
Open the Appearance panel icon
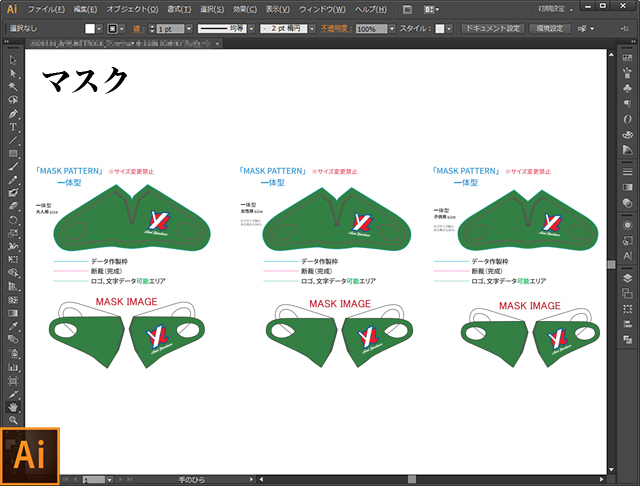[627, 225]
